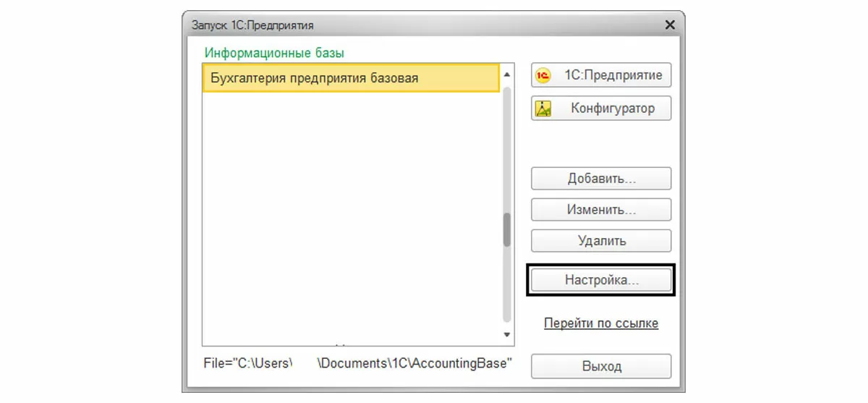This screenshot has width=868, height=403.
Task: Open Настройка... dialog
Action: 601,281
